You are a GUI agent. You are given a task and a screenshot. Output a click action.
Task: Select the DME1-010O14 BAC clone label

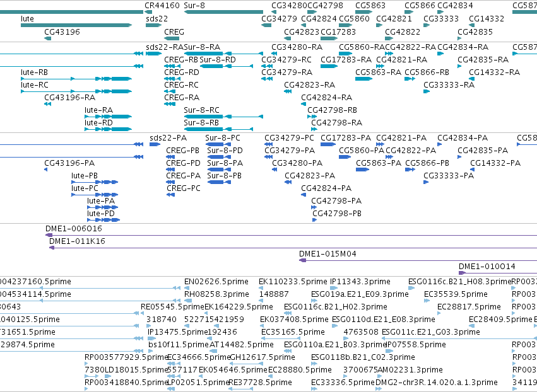coord(487,267)
